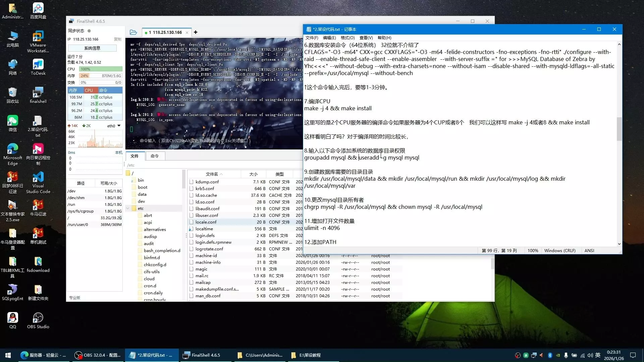
Task: Open the FinalShell connection manager folder icon
Action: (133, 32)
